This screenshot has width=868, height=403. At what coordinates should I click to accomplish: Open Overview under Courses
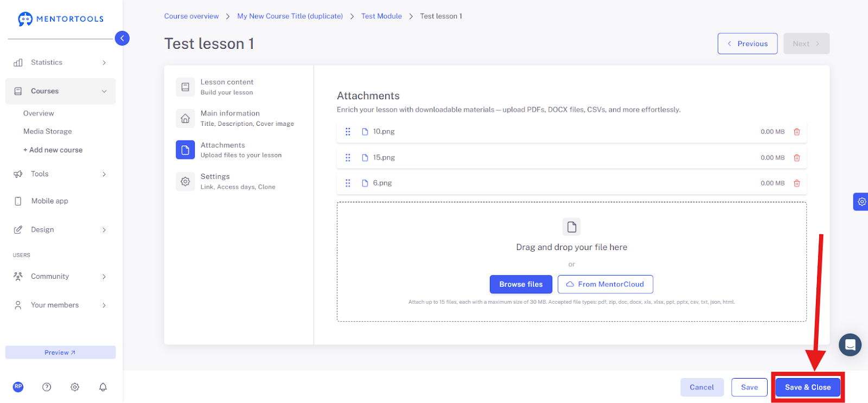39,113
